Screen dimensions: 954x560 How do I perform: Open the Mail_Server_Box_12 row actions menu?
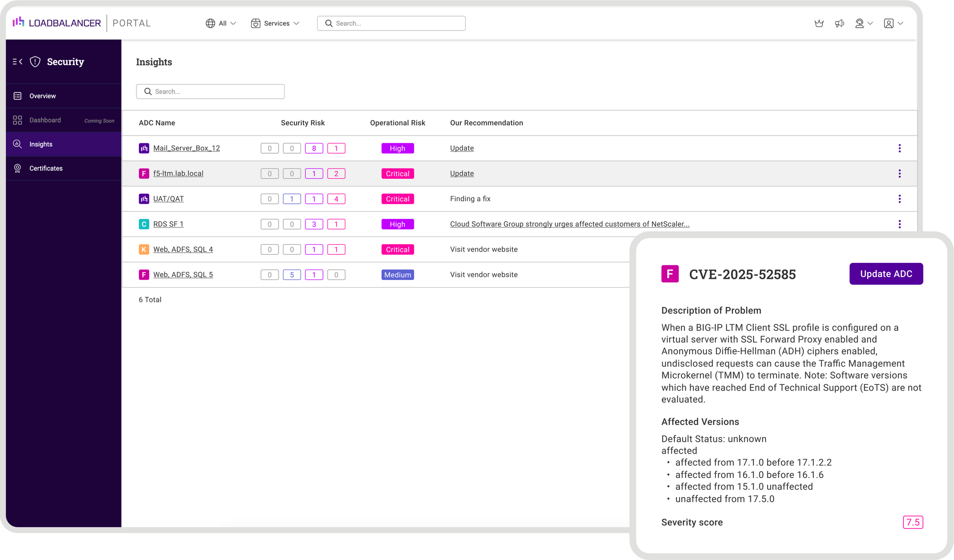pos(900,148)
